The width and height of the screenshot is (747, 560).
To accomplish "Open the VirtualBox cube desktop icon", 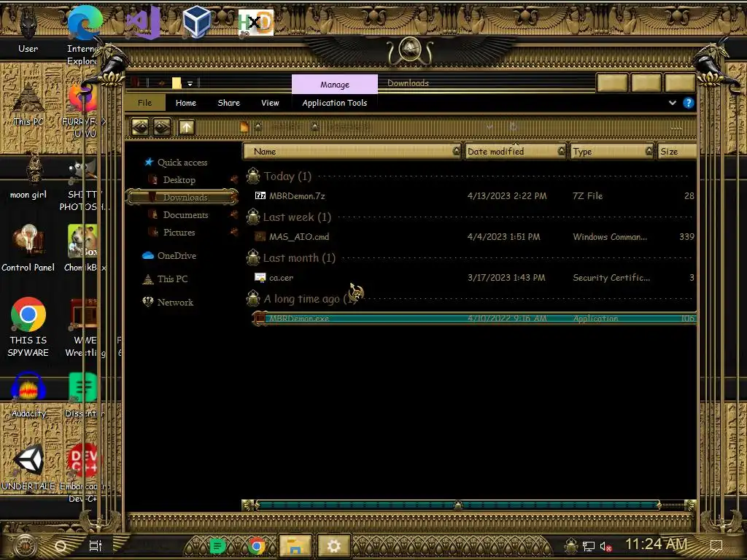I will (x=197, y=22).
